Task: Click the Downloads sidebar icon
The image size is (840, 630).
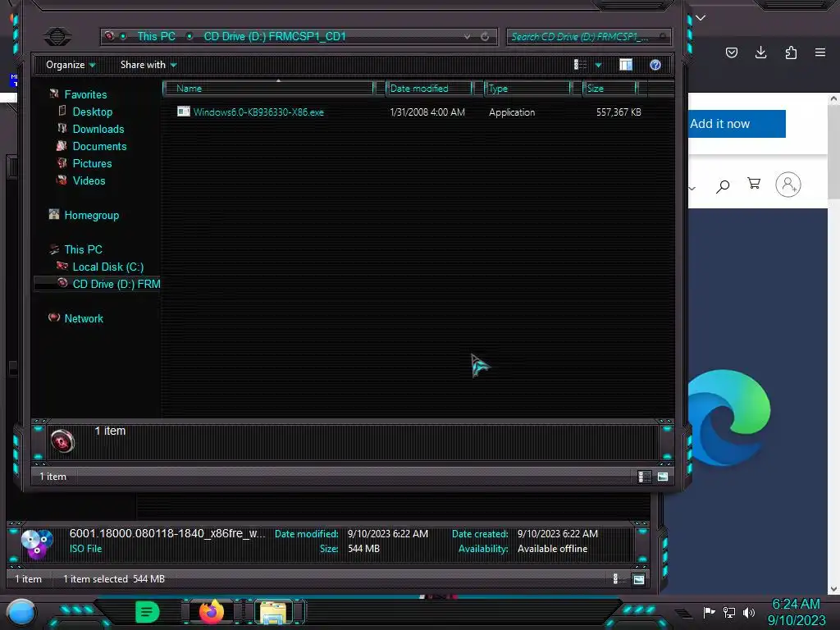Action: (x=62, y=128)
